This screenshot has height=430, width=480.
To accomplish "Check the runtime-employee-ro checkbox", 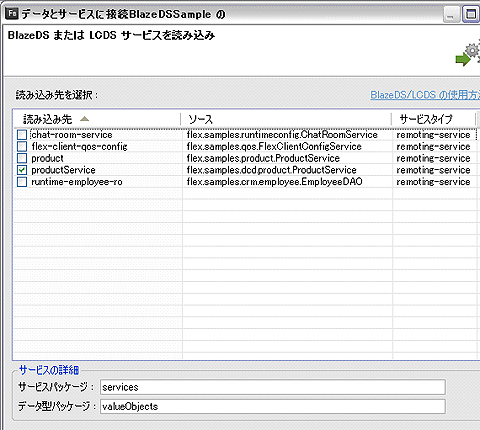I will click(22, 182).
